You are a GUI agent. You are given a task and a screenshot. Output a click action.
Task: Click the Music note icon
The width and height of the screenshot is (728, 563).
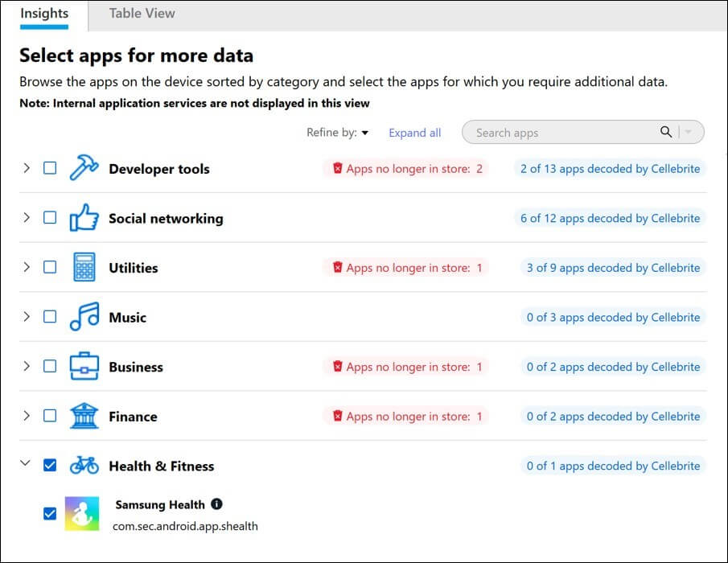(x=84, y=317)
